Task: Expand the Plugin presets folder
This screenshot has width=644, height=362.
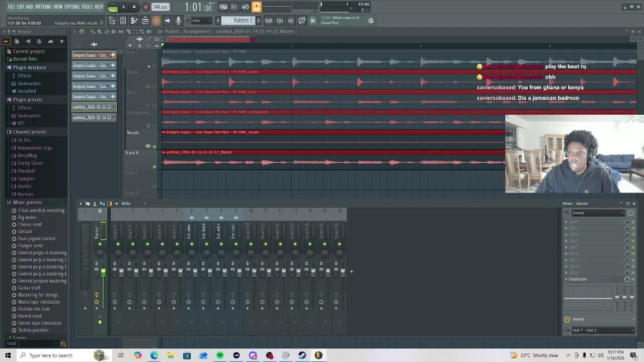Action: (28, 100)
